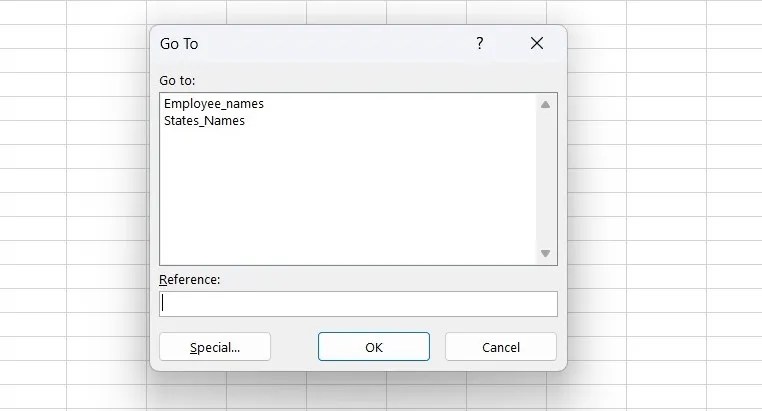The height and width of the screenshot is (411, 762).
Task: Click the Reference label
Action: pyautogui.click(x=189, y=279)
